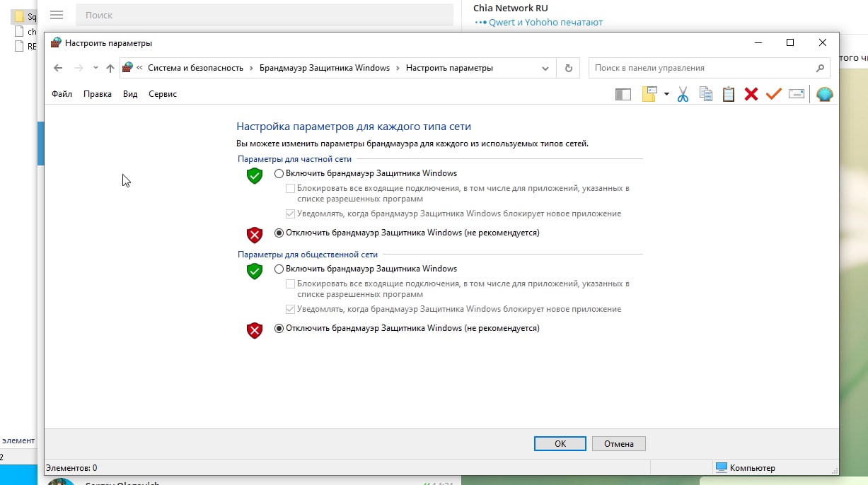The height and width of the screenshot is (485, 868).
Task: Click the firewall icon in address bar
Action: (x=127, y=68)
